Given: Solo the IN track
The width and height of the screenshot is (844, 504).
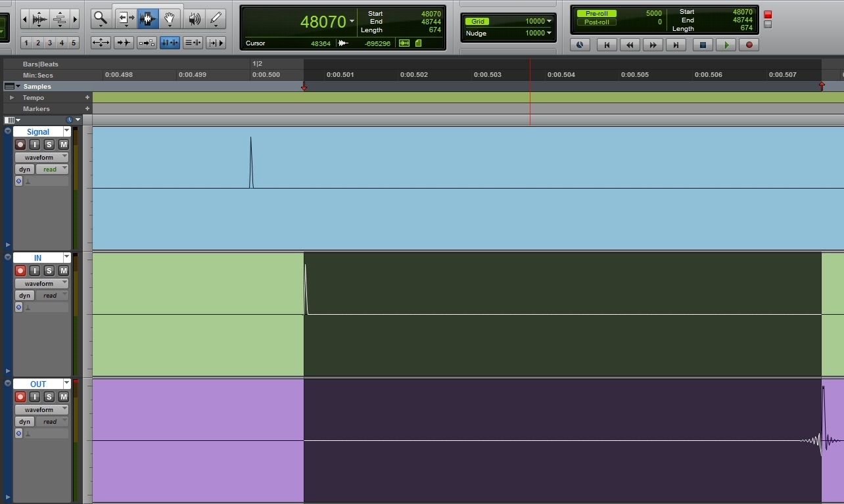Looking at the screenshot, I should 49,271.
